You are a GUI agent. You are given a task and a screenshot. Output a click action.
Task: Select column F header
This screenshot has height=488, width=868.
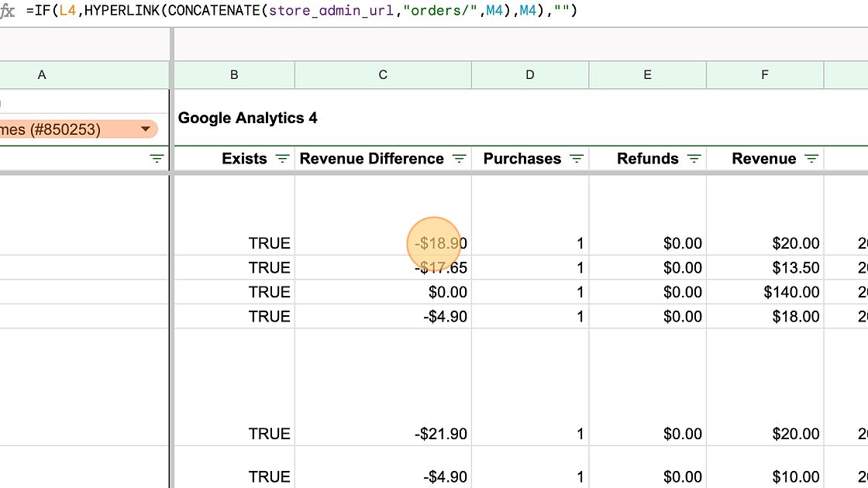(x=765, y=75)
